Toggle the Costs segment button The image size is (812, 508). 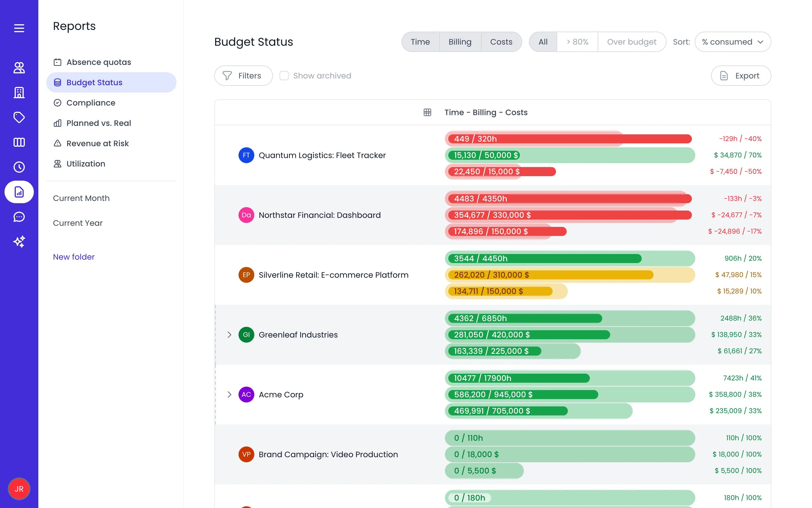point(501,42)
